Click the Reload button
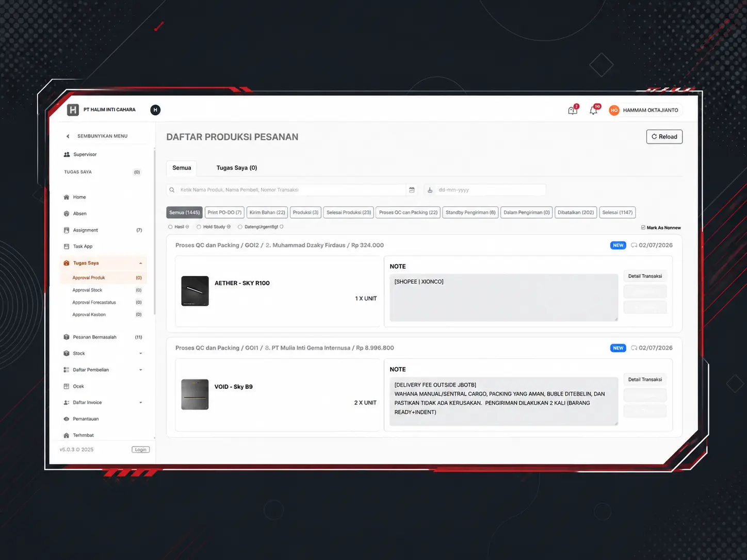 coord(664,137)
